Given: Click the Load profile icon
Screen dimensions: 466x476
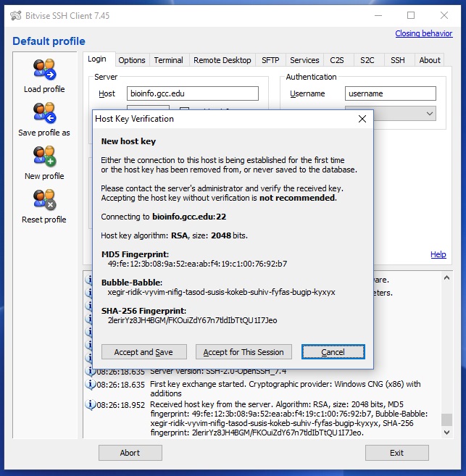Looking at the screenshot, I should pos(44,70).
